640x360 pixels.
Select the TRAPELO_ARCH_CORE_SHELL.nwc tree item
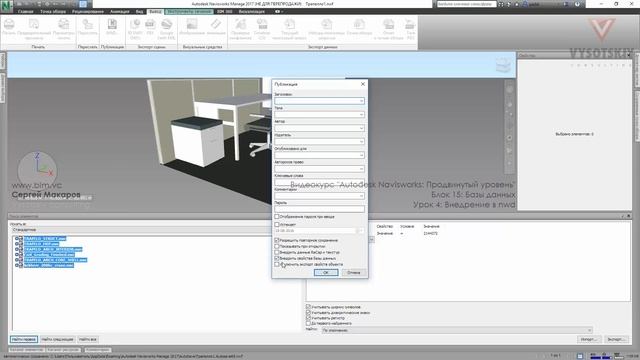point(55,260)
